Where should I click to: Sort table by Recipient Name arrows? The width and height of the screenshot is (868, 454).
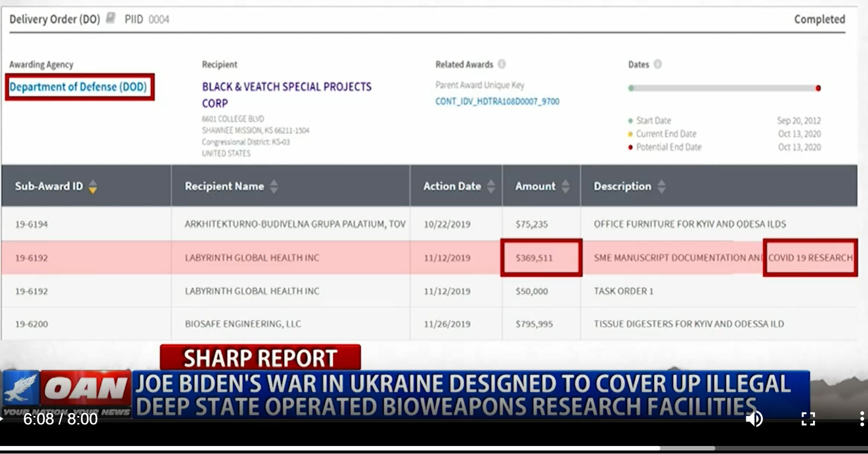tap(274, 187)
